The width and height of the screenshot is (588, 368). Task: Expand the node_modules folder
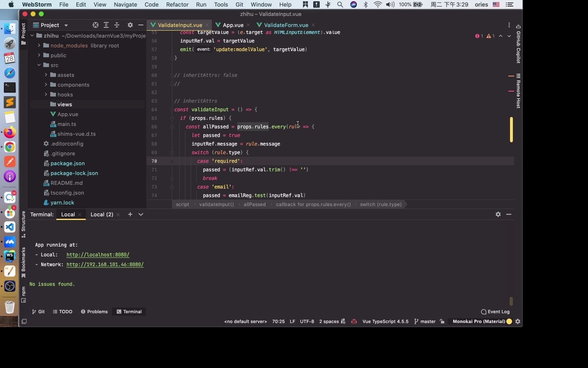coord(39,45)
